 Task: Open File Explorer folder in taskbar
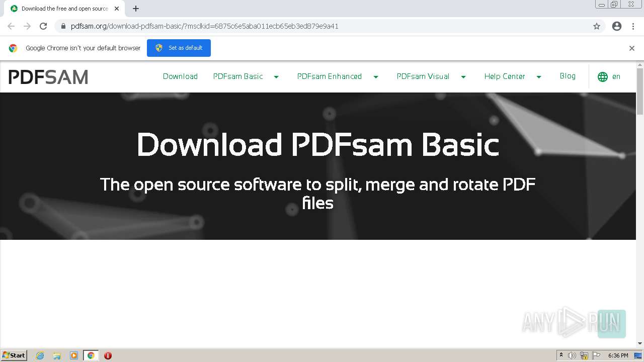57,355
